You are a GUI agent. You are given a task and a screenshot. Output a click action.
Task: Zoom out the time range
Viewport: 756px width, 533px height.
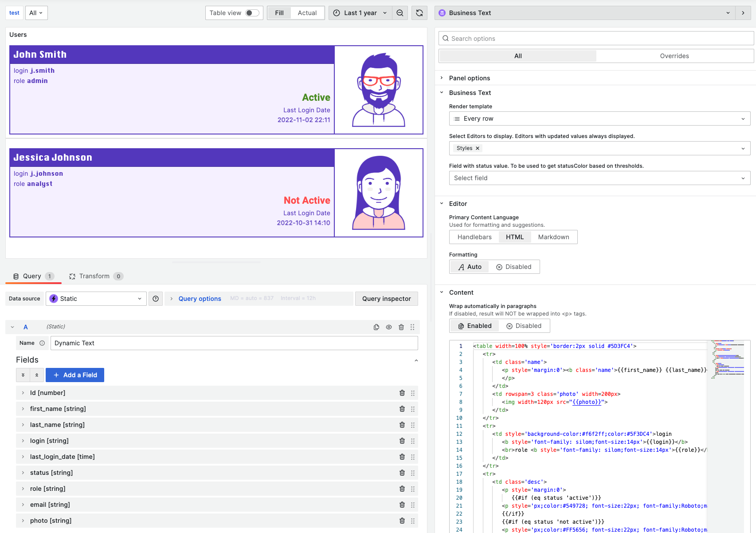pyautogui.click(x=400, y=13)
